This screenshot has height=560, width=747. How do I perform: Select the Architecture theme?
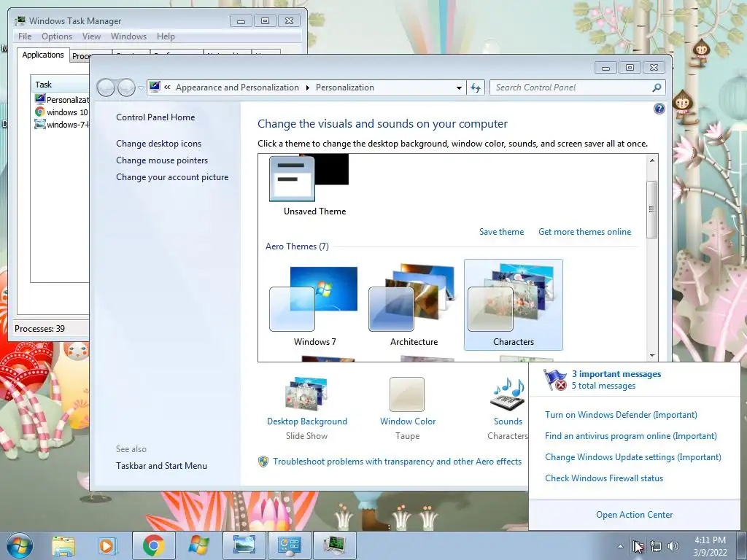pyautogui.click(x=414, y=305)
